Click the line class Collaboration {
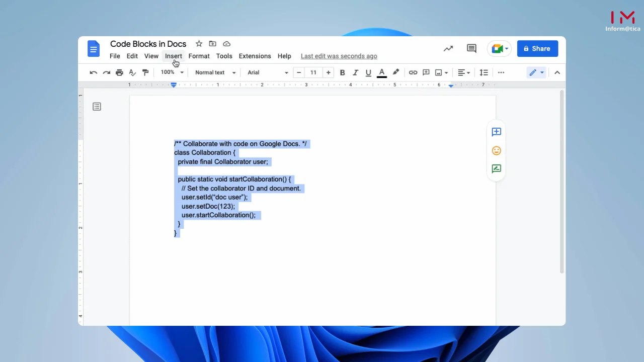Viewport: 644px width, 362px height. (204, 152)
